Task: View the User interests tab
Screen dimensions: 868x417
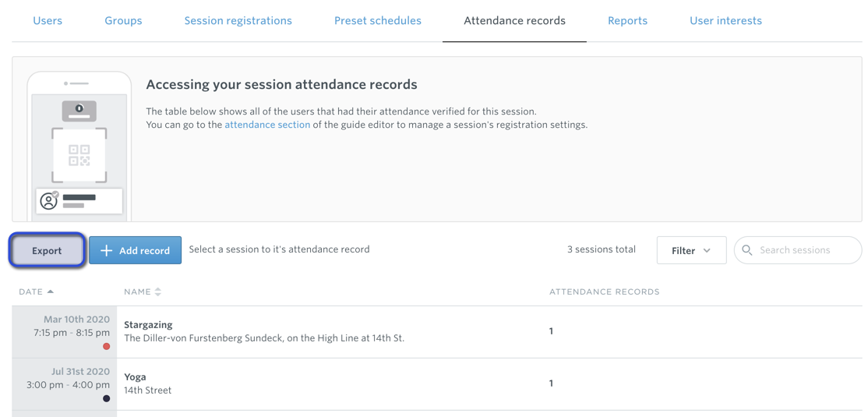Action: pyautogui.click(x=725, y=20)
